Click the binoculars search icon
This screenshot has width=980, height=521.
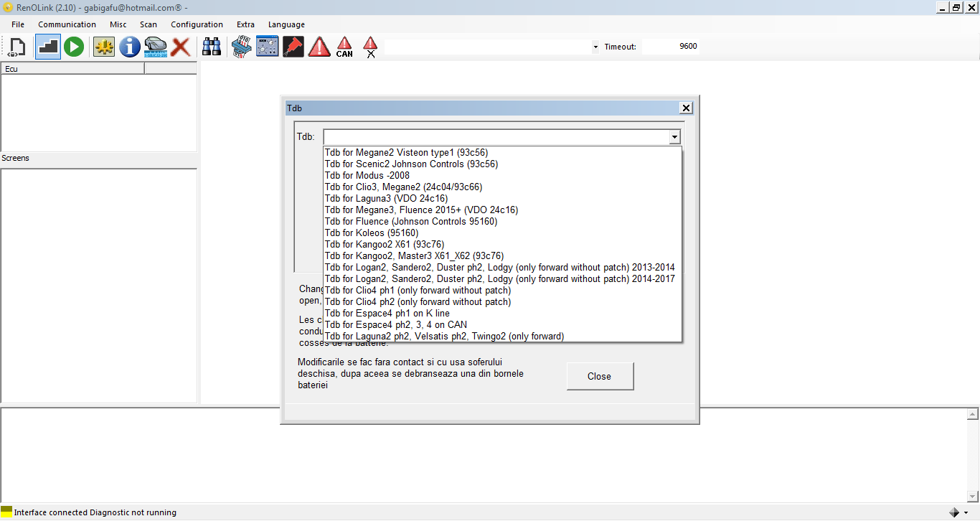pyautogui.click(x=212, y=47)
